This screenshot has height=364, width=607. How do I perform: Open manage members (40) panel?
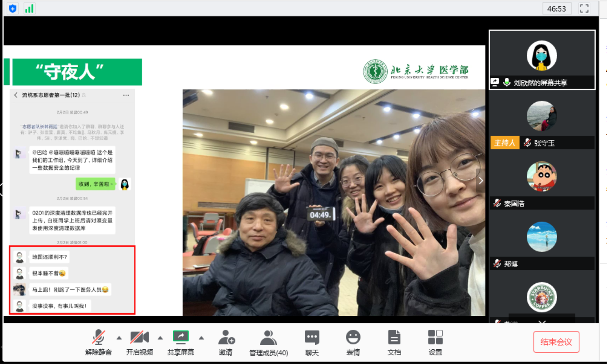(x=268, y=342)
